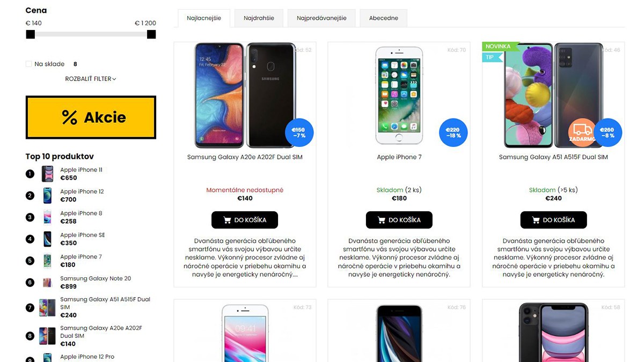Click the -7% discount badge on the Galaxy A20e
This screenshot has height=362, width=644.
299,132
